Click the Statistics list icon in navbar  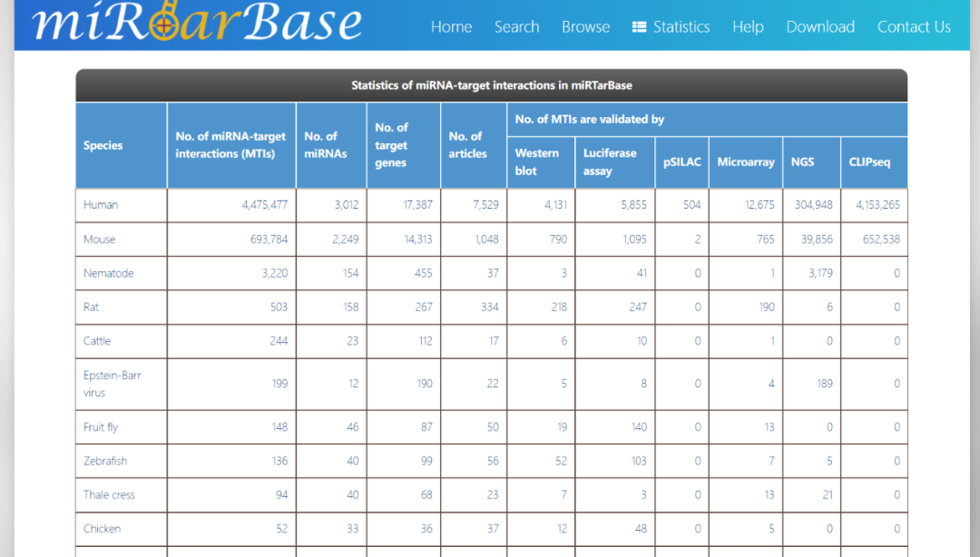pyautogui.click(x=639, y=27)
